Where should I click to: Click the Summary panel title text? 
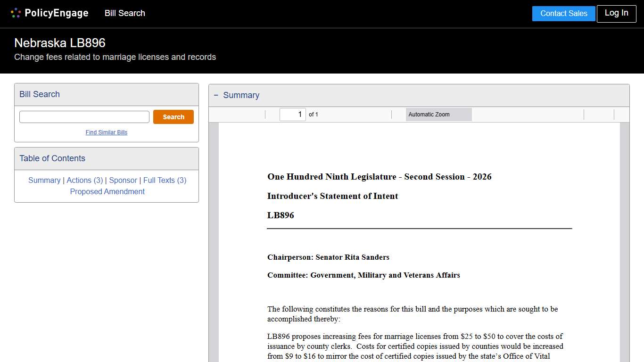tap(241, 95)
